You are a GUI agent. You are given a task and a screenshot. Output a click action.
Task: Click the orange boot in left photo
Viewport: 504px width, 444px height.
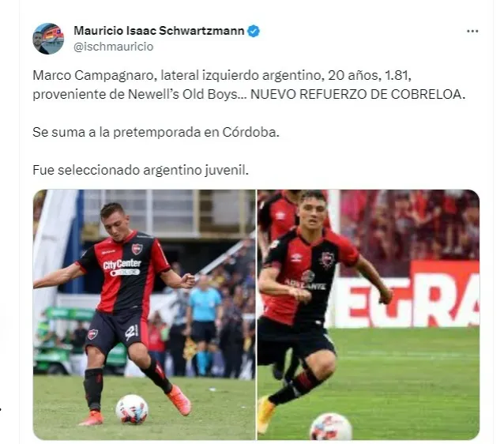(179, 400)
